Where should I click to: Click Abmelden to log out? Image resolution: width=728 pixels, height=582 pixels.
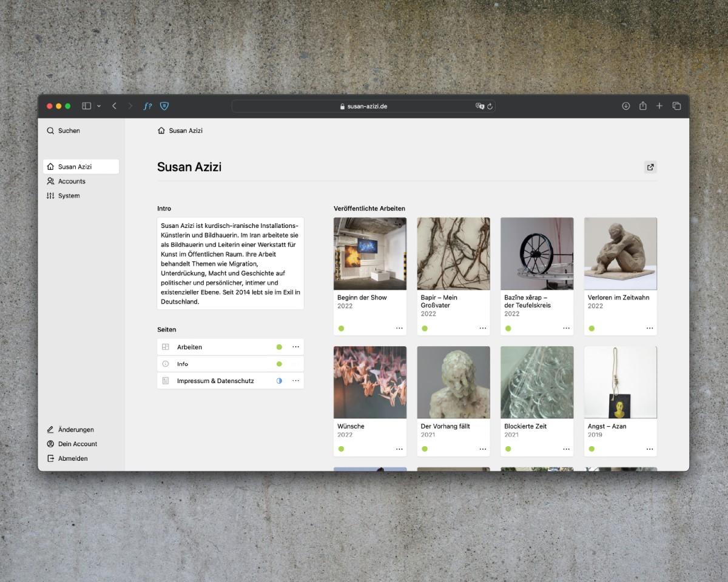coord(73,458)
